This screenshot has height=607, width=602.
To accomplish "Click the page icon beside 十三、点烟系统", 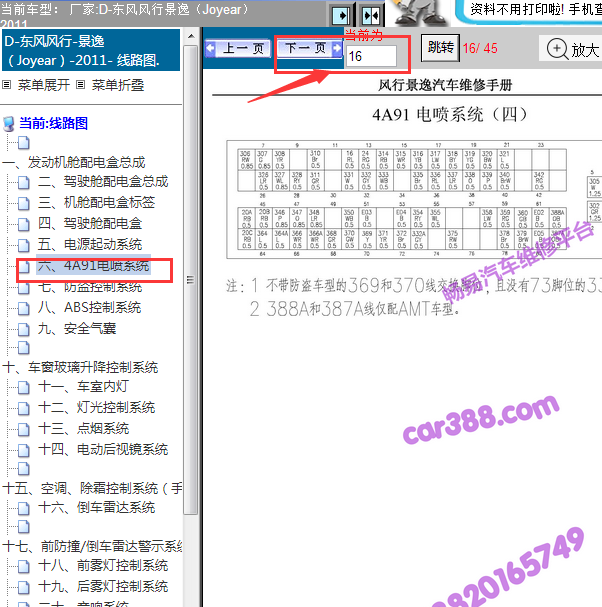I will (x=24, y=429).
